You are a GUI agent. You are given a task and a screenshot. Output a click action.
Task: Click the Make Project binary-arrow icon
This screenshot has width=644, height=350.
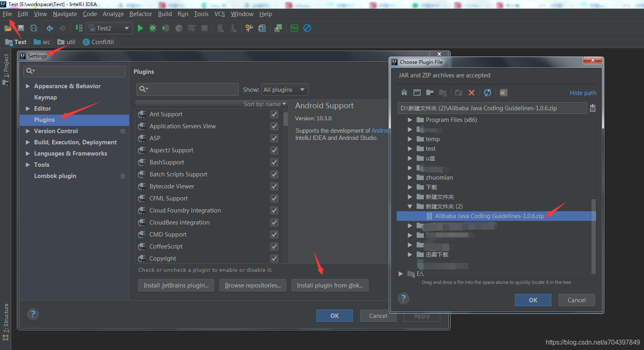79,28
